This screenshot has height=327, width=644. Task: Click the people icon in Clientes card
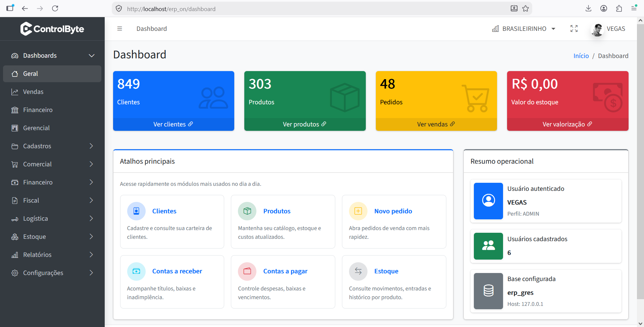pos(213,98)
